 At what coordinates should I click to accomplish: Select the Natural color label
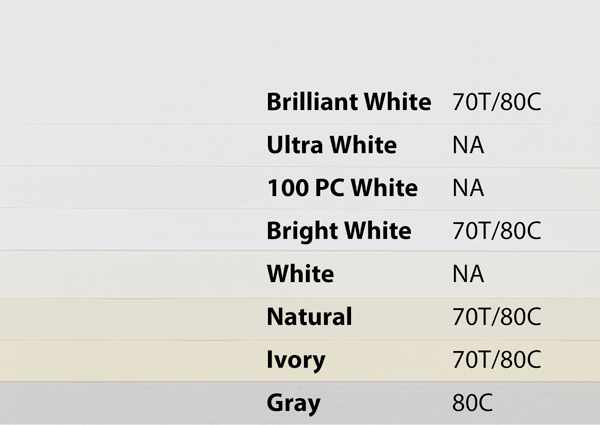(309, 317)
